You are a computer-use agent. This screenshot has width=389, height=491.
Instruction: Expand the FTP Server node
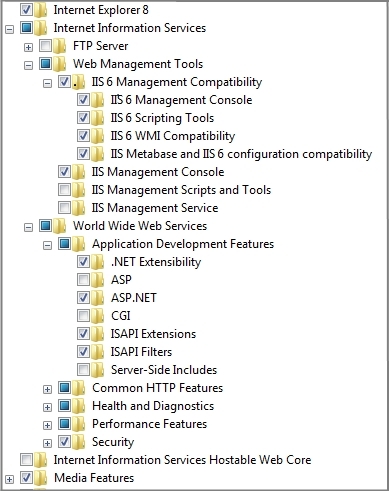[29, 47]
